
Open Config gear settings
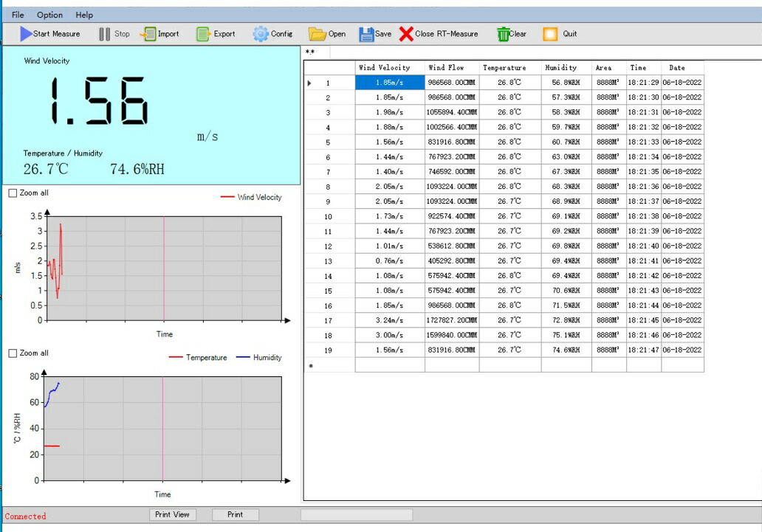pos(261,34)
